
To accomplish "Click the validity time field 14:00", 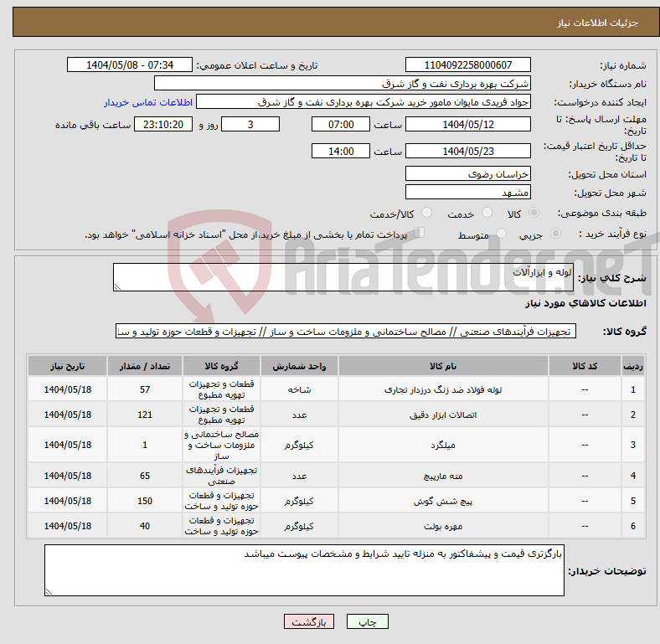I will point(341,151).
